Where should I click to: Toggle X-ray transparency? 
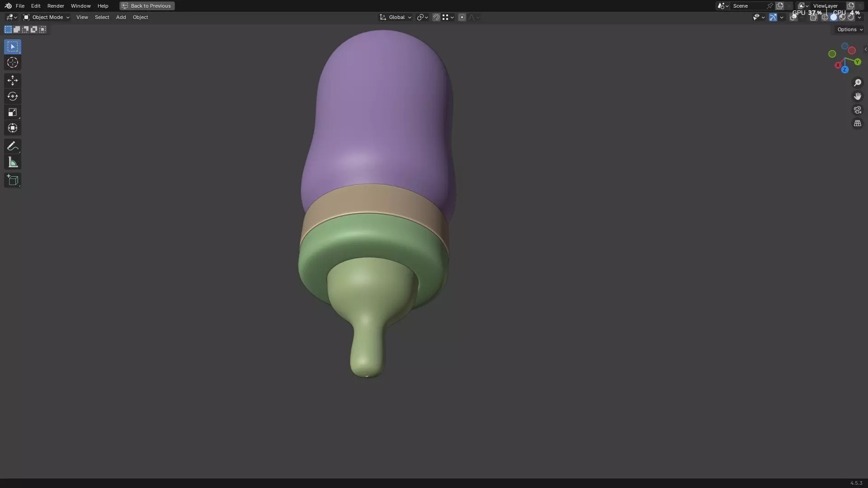point(813,17)
